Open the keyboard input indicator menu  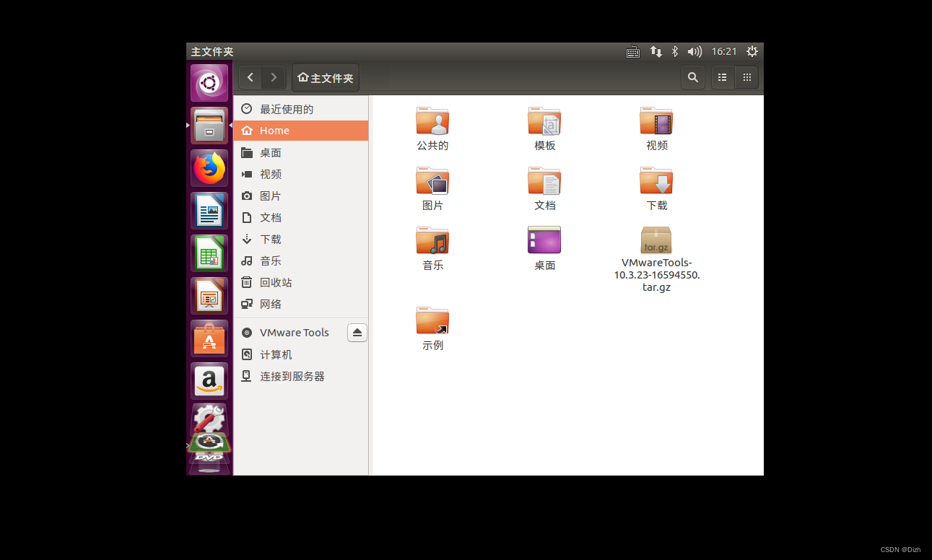click(x=633, y=51)
